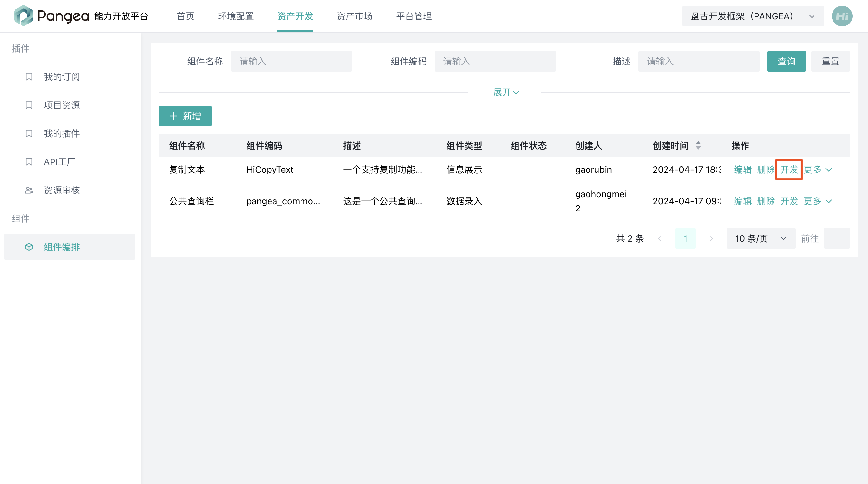This screenshot has width=868, height=484.
Task: Click the 创建时间 column header
Action: coord(670,146)
